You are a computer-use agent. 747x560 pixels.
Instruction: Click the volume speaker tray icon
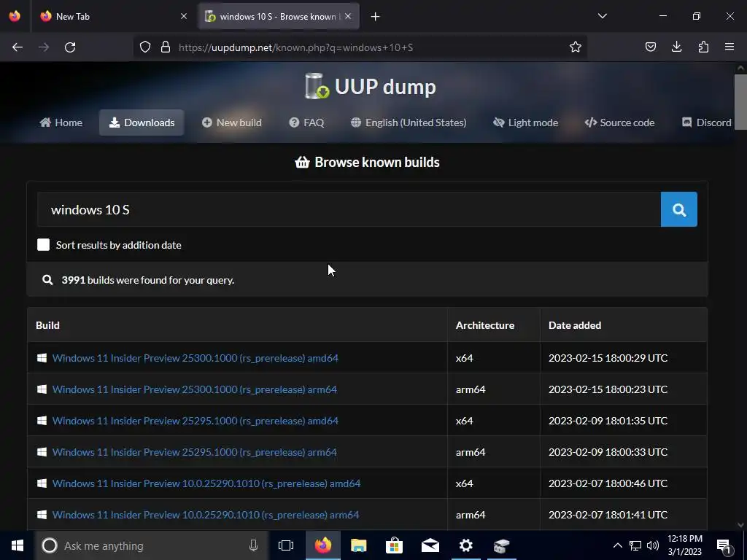[653, 545]
